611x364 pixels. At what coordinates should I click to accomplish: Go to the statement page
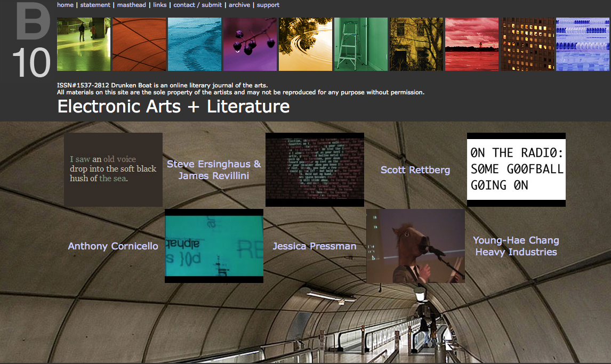click(x=95, y=5)
